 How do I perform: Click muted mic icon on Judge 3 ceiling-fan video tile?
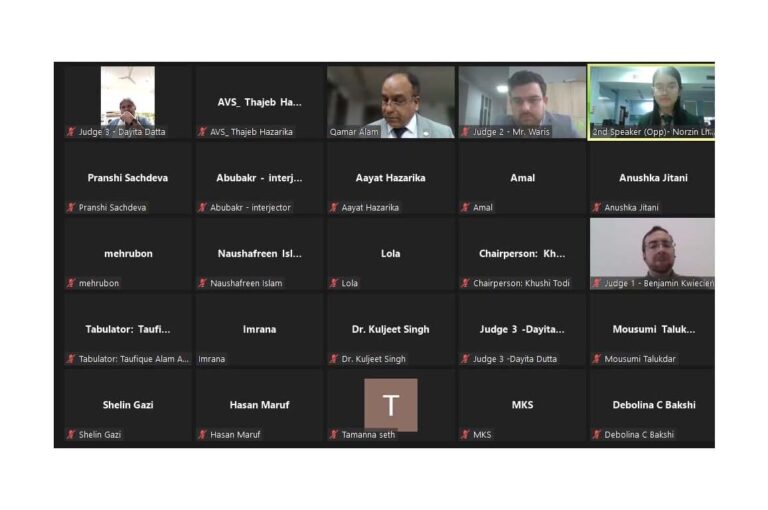point(71,132)
